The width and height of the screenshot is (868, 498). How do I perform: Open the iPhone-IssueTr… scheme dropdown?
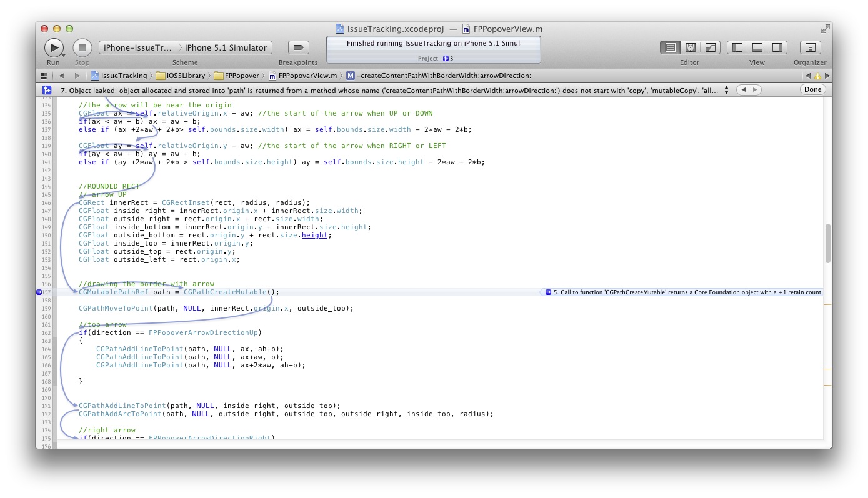(x=139, y=47)
